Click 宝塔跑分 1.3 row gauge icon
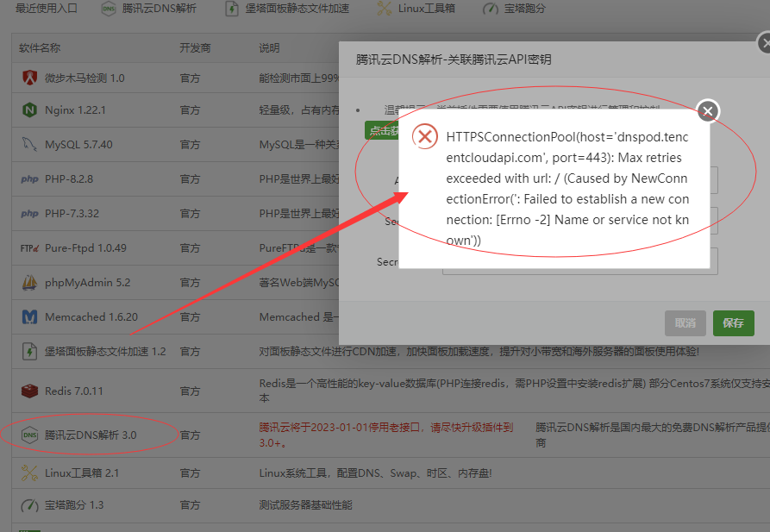This screenshot has height=532, width=770. 30,505
